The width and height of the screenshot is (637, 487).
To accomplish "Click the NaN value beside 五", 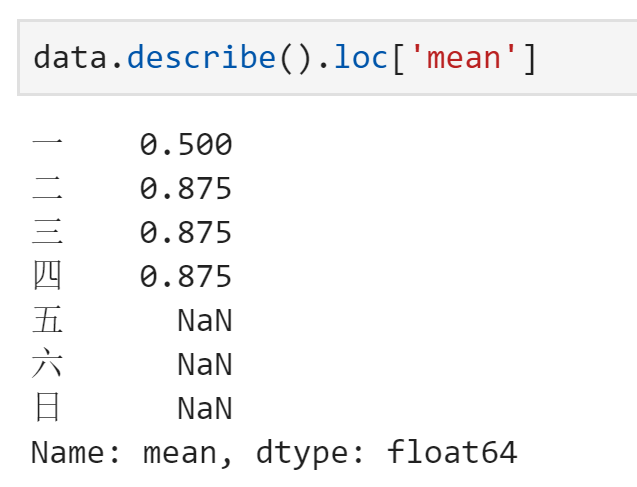I will [205, 320].
